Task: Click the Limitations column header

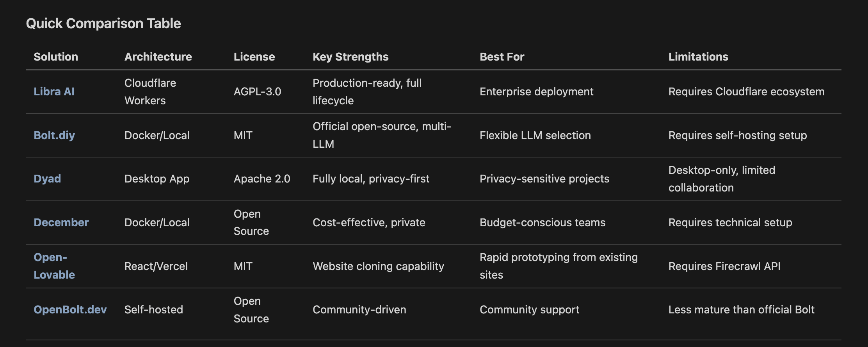Action: [x=698, y=57]
